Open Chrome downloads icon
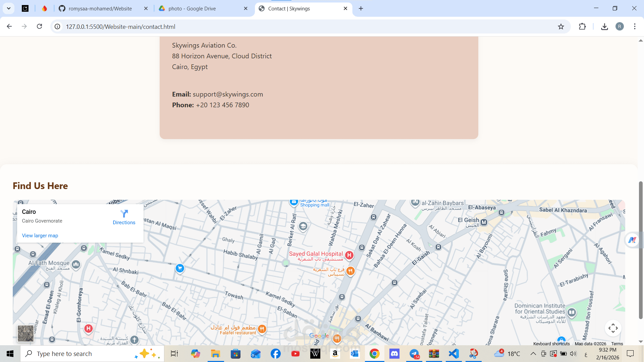The image size is (644, 362). pos(604,26)
